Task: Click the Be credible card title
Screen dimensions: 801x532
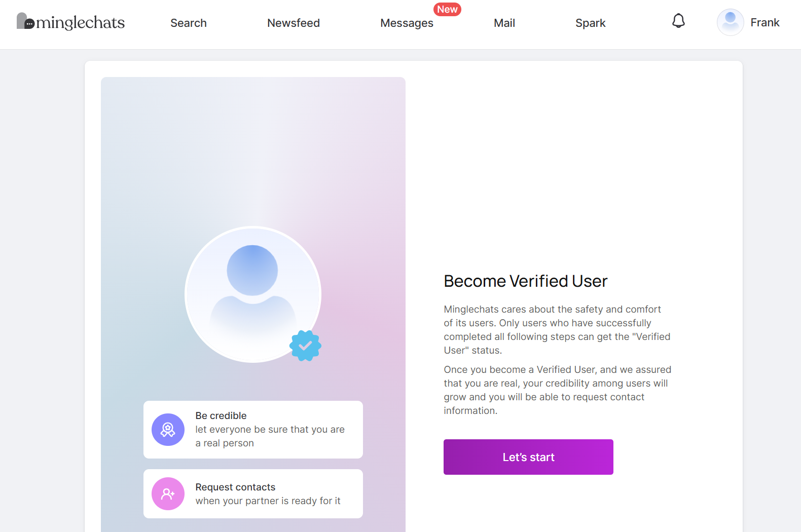Action: pyautogui.click(x=221, y=415)
